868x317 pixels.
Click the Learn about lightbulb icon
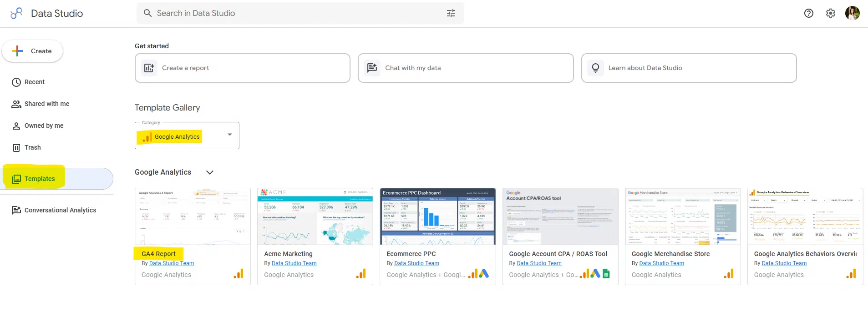[595, 68]
